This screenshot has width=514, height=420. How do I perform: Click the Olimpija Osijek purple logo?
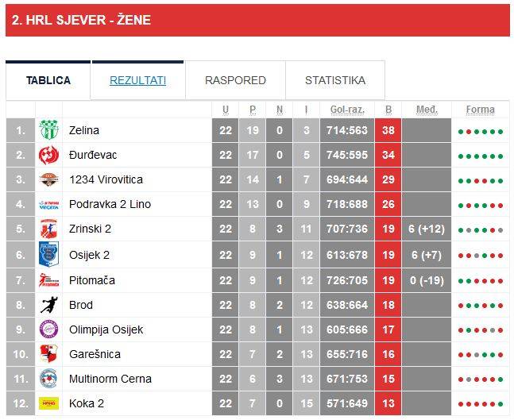click(x=49, y=329)
